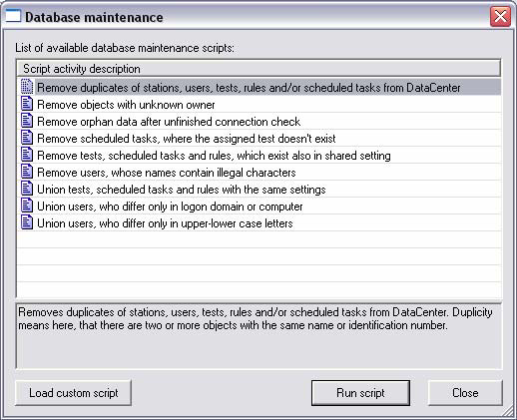Close the Database maintenance dialog with X
517x420 pixels.
(500, 16)
